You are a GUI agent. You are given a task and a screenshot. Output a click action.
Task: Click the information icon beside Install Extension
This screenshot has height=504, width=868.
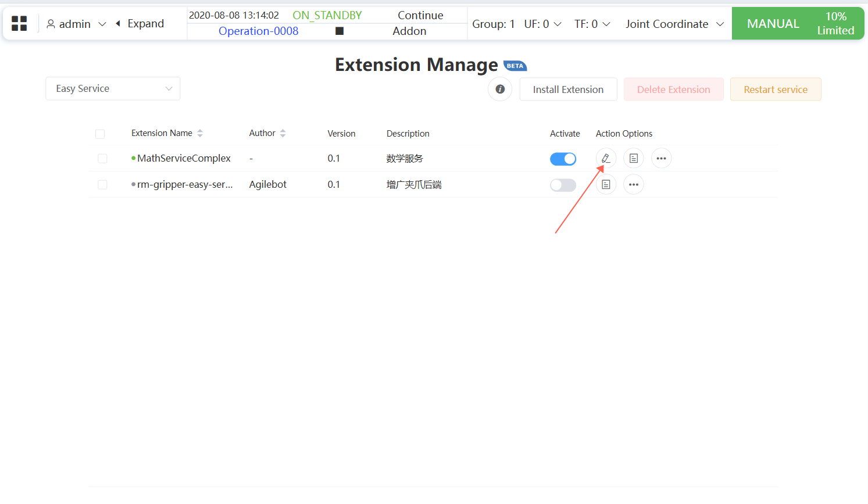click(x=500, y=90)
